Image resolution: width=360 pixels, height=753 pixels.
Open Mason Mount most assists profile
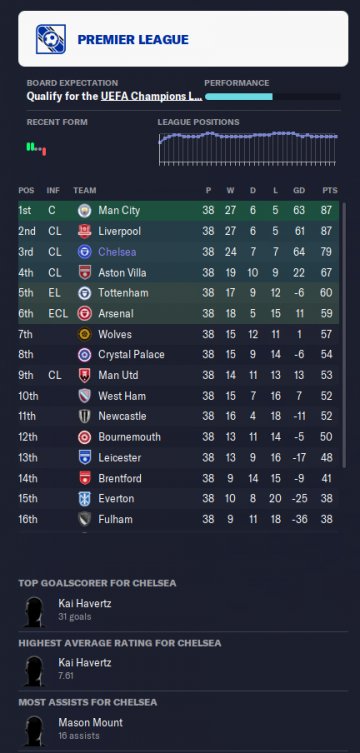pos(90,722)
